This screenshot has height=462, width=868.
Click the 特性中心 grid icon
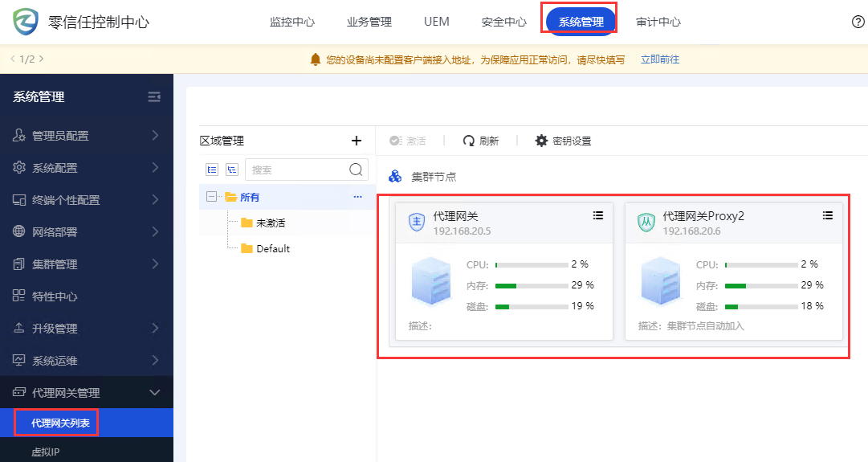pos(18,296)
